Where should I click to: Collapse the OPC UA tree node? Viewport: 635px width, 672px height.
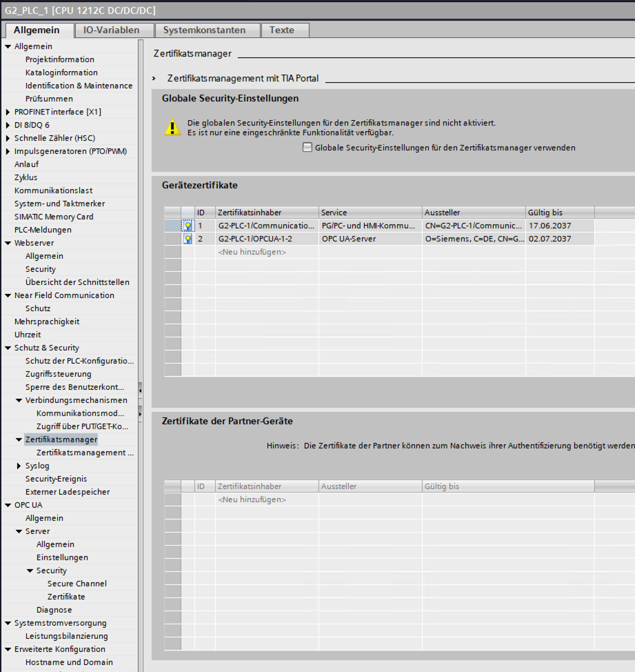8,505
